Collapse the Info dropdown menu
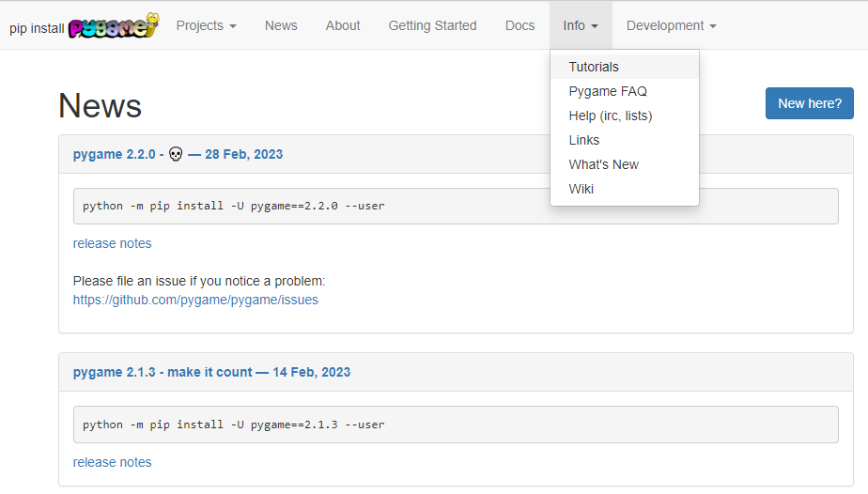This screenshot has width=868, height=494. 581,25
